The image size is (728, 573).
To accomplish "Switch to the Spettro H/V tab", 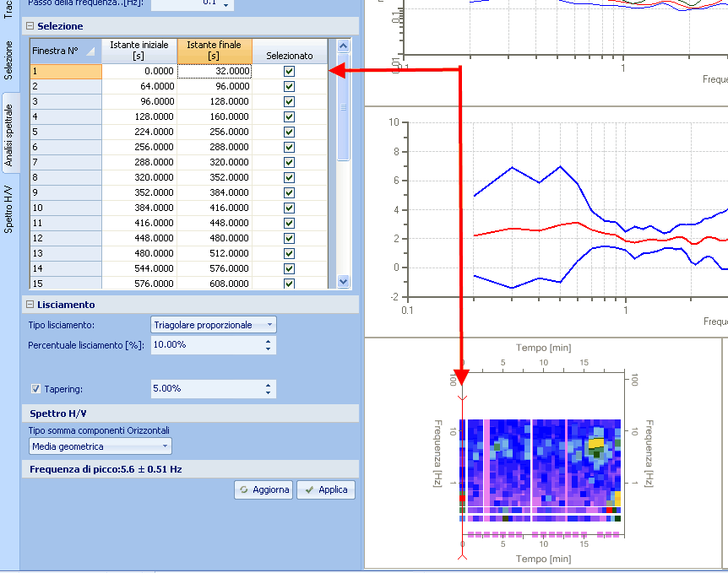I will coord(8,208).
